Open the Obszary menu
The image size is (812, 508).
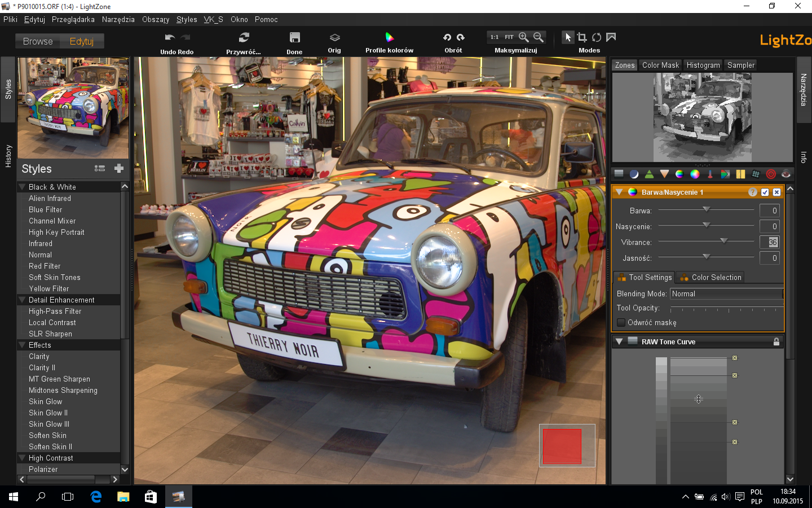[x=156, y=19]
